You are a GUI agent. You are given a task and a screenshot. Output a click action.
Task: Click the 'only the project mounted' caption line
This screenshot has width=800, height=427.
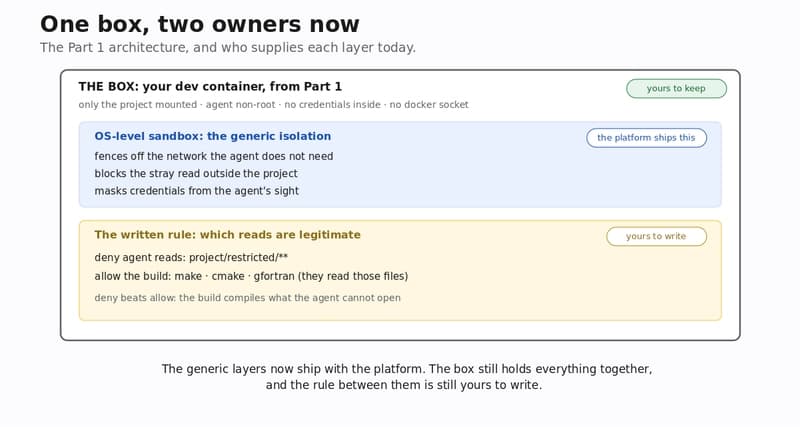tap(273, 105)
